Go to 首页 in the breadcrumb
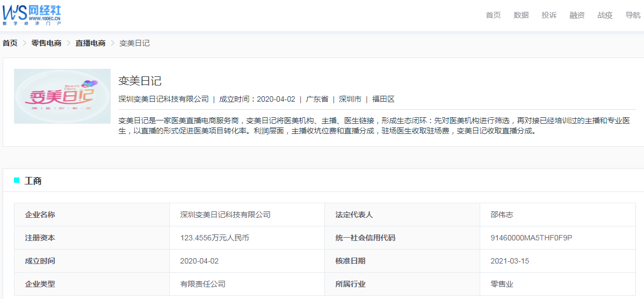 click(10, 43)
